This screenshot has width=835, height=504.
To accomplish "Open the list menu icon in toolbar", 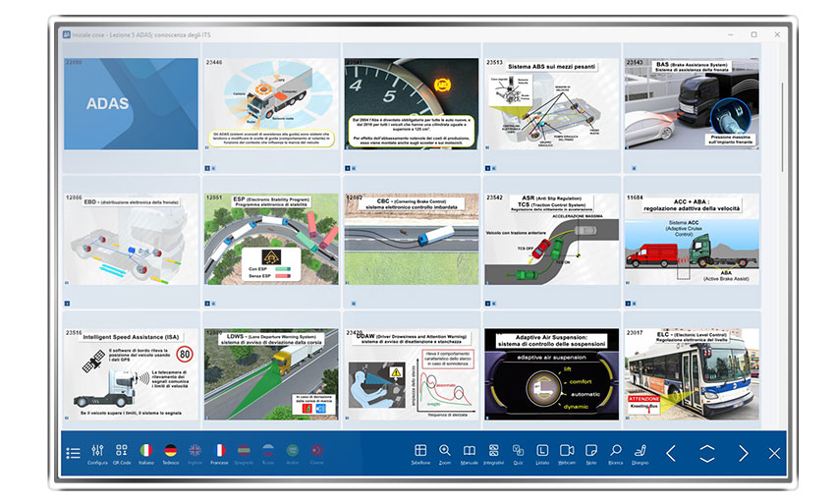I will [73, 453].
